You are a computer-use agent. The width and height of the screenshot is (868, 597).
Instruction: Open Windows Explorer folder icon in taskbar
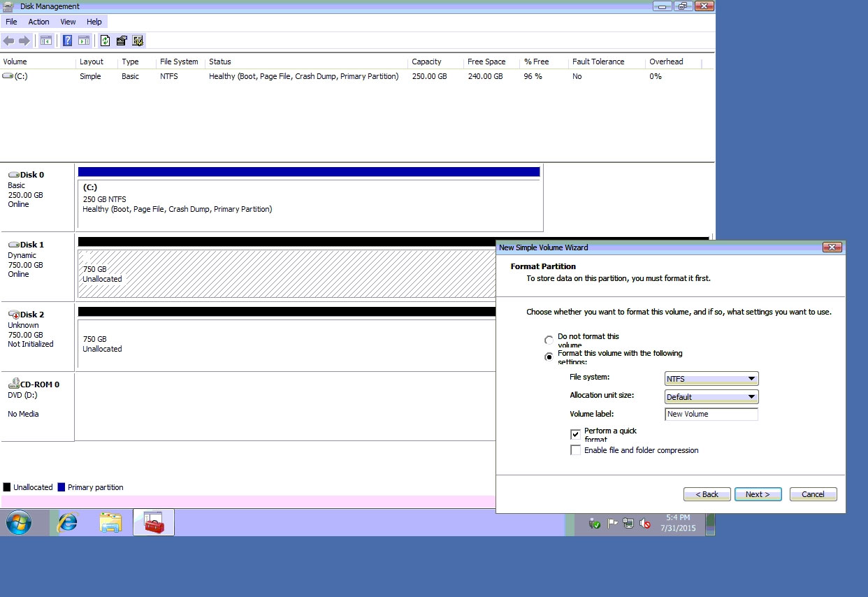click(110, 522)
